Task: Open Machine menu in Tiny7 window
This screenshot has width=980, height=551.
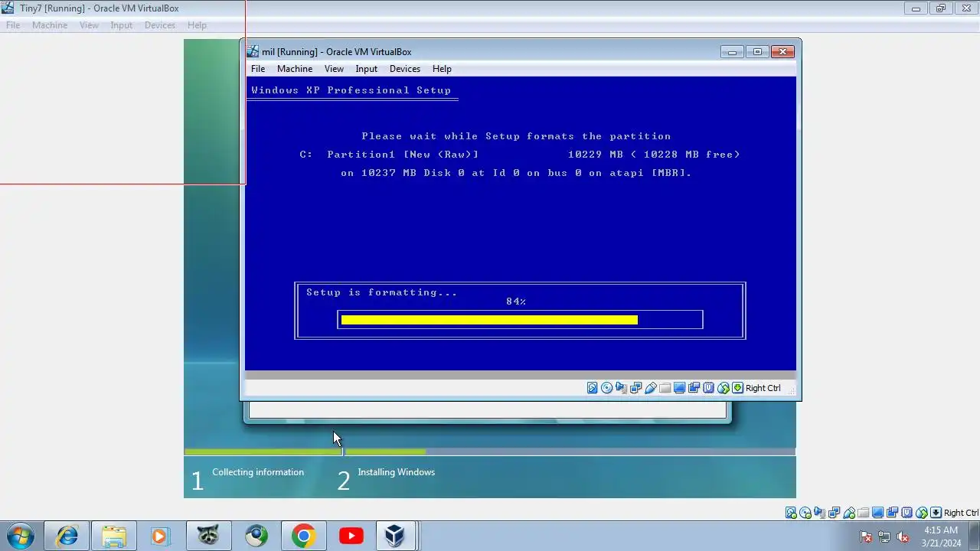Action: pos(50,25)
